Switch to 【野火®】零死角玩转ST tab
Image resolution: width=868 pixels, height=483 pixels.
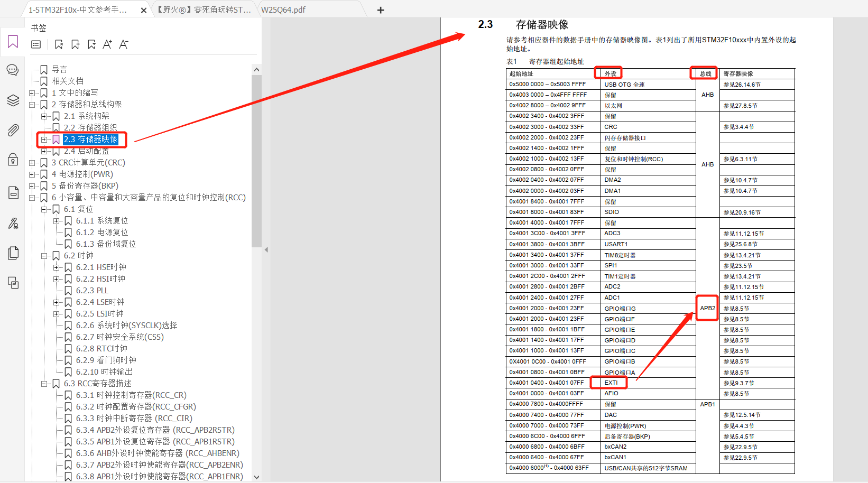204,10
